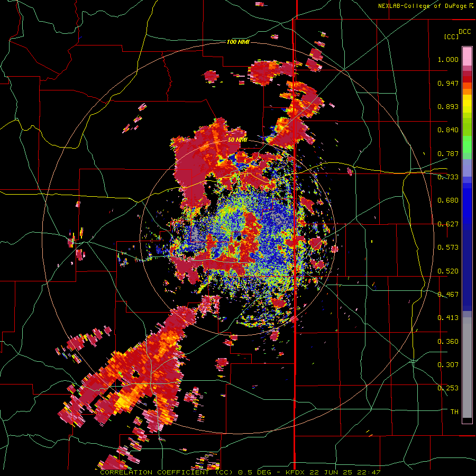Select the 0.627 legend value
476x476 pixels.
point(448,224)
